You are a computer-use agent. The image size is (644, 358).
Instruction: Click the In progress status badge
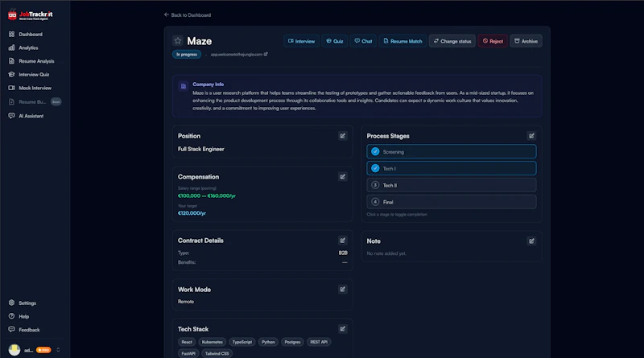pyautogui.click(x=187, y=54)
